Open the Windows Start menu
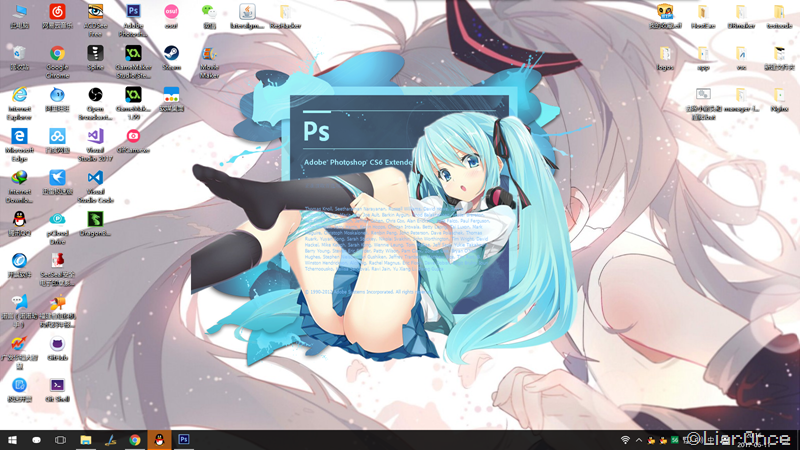Viewport: 800px width, 450px height. 12,440
